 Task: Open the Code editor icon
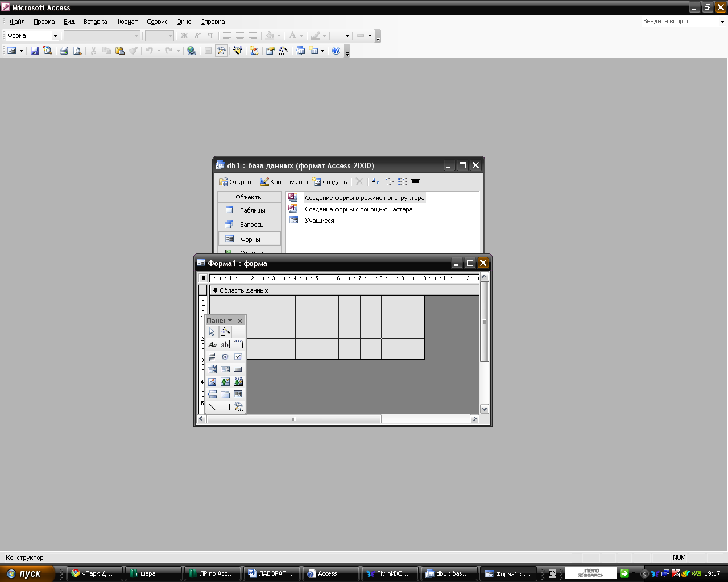pos(254,51)
